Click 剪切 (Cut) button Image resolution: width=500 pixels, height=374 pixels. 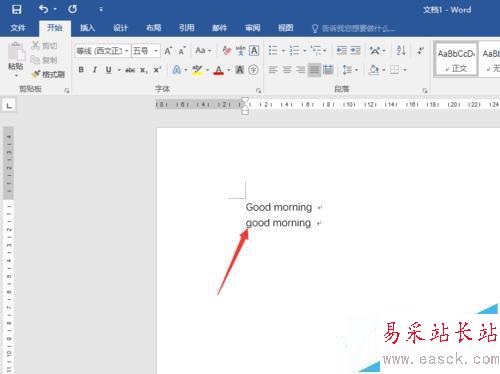point(44,46)
